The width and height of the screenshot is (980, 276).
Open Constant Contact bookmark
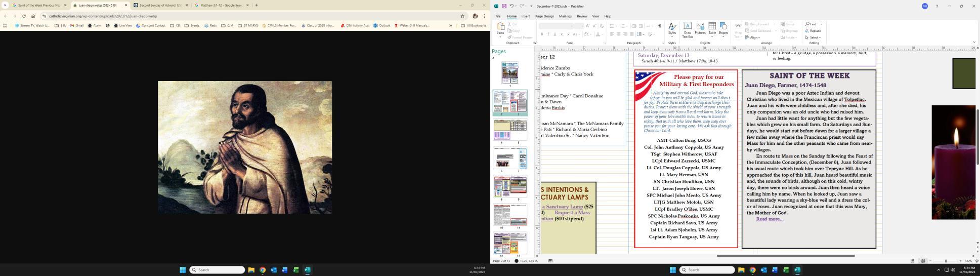(151, 25)
